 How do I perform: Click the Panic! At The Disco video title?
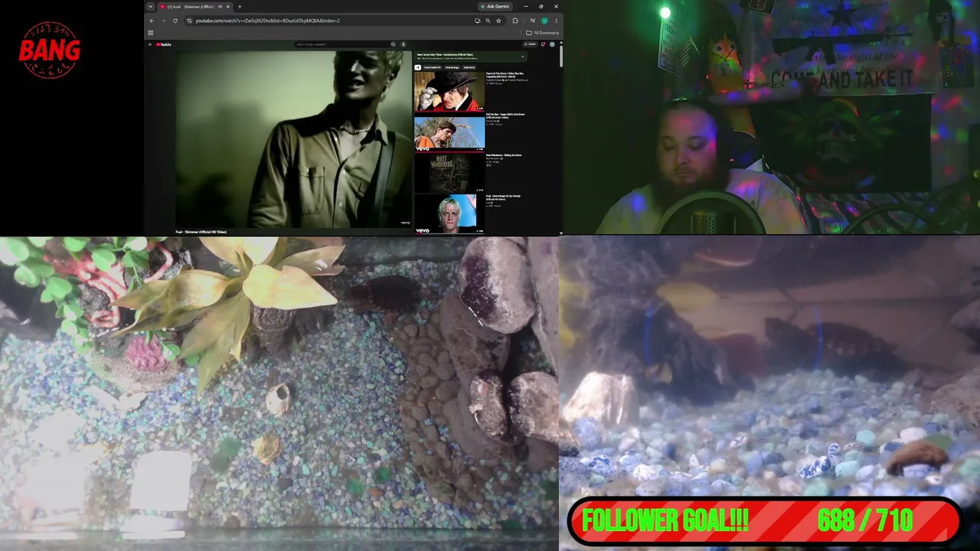click(x=505, y=75)
